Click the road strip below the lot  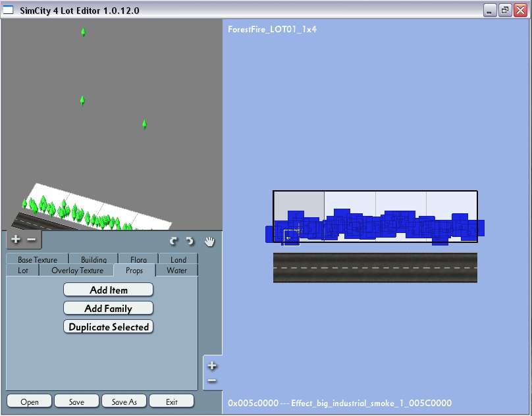[375, 268]
